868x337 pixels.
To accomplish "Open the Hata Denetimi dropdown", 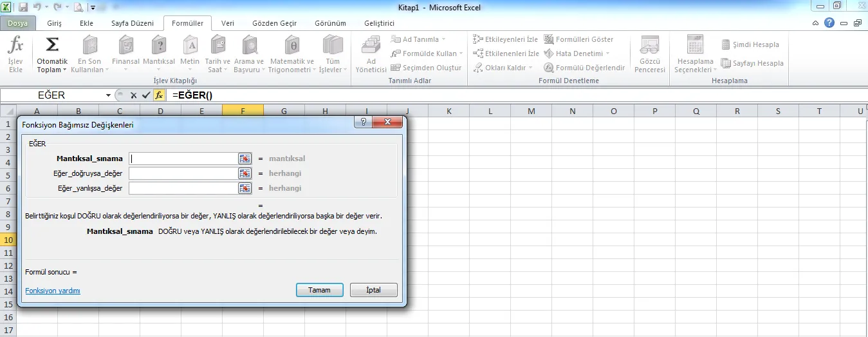I will tap(576, 53).
